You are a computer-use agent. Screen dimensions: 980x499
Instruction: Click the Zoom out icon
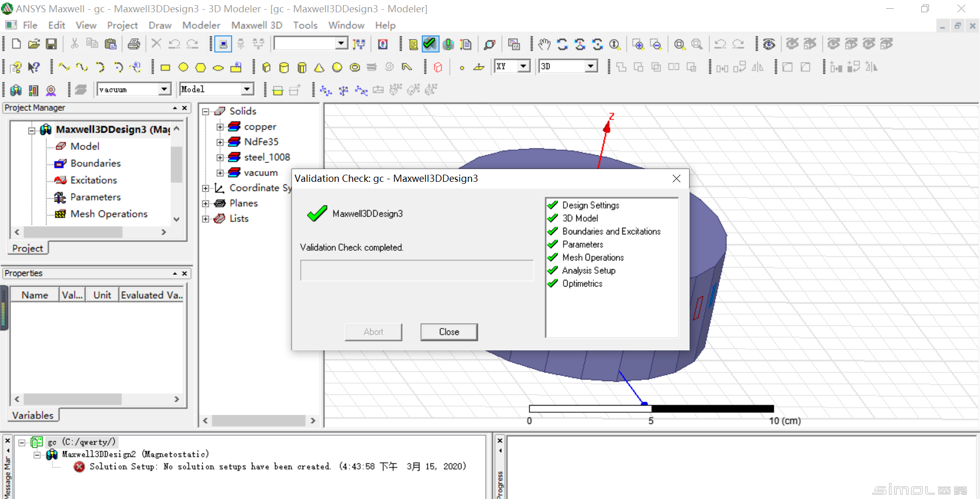pos(656,44)
